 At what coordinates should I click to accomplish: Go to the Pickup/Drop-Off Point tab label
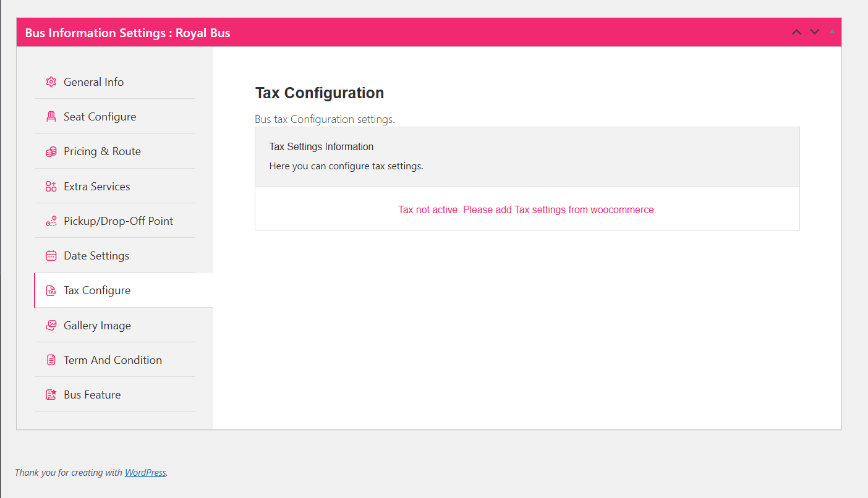[x=118, y=221]
